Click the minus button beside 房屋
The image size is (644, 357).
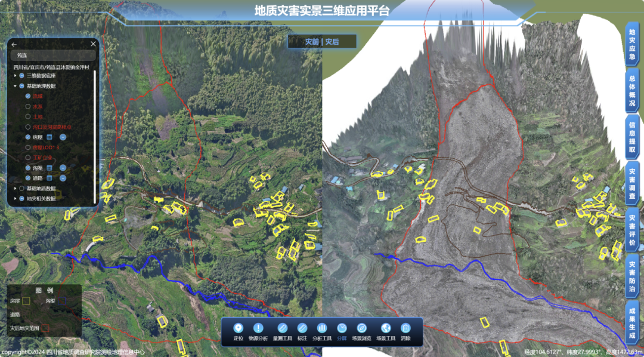(63, 137)
